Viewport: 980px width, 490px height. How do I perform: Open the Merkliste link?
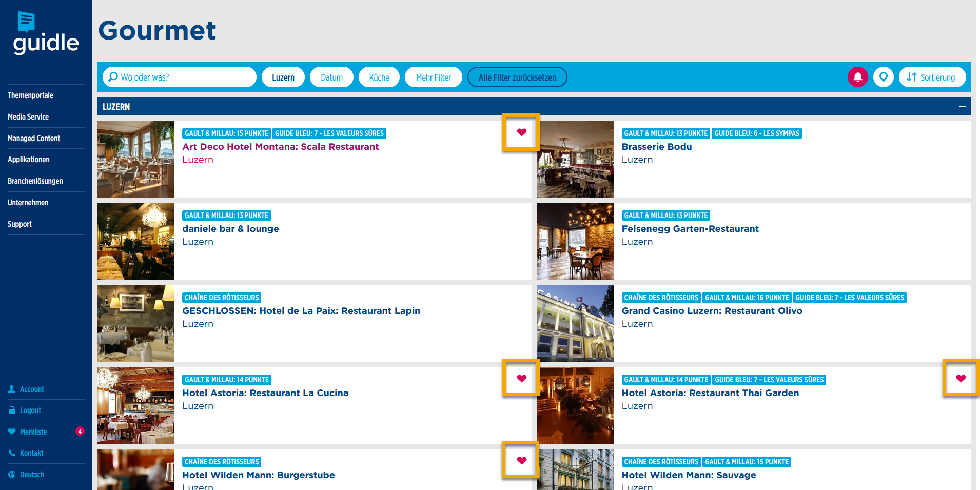point(33,432)
